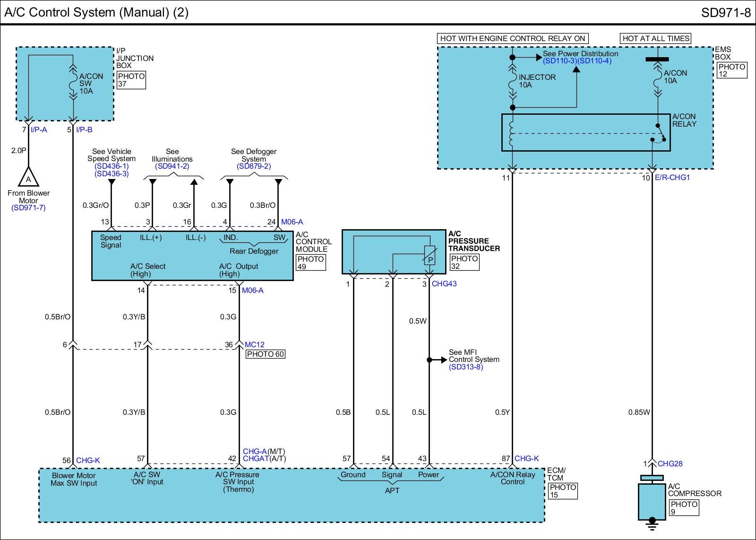The height and width of the screenshot is (540, 756).
Task: Open PHOTO 60 beside the MC12 connector
Action: pyautogui.click(x=266, y=354)
